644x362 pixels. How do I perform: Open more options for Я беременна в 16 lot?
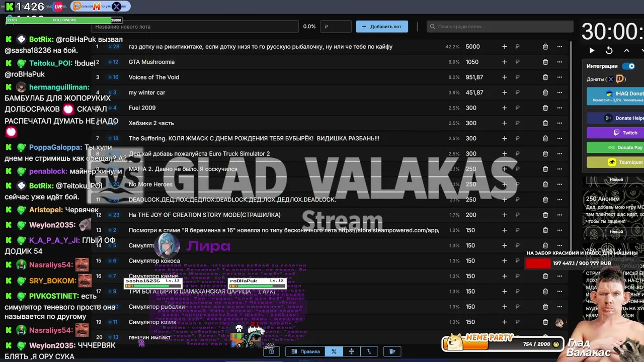[x=559, y=230]
